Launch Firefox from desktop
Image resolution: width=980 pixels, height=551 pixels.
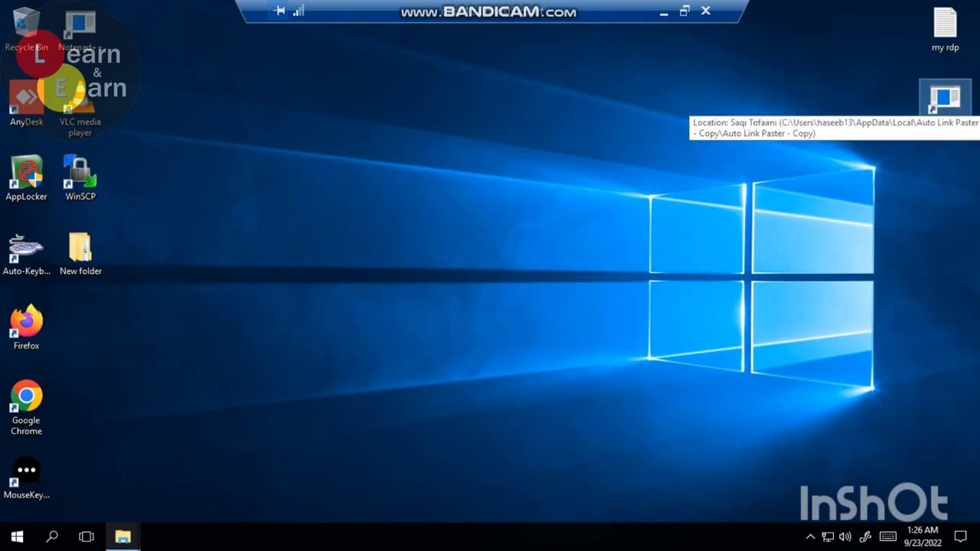(x=26, y=328)
